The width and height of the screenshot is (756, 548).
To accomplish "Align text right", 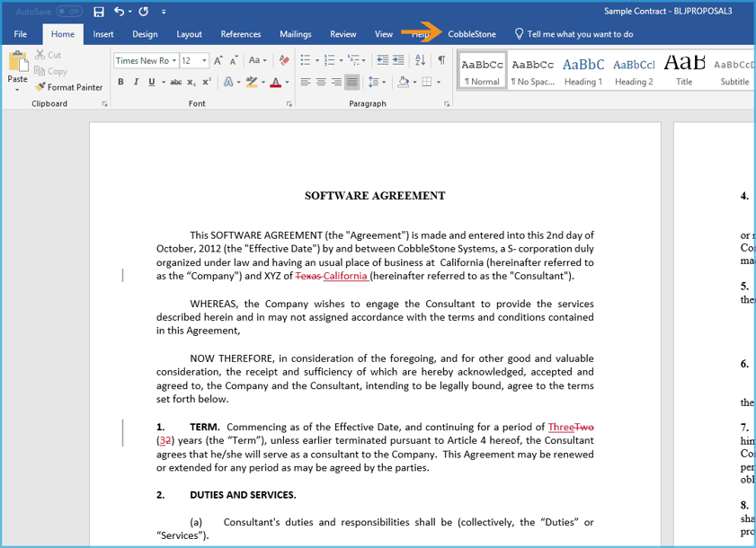I will pos(336,82).
